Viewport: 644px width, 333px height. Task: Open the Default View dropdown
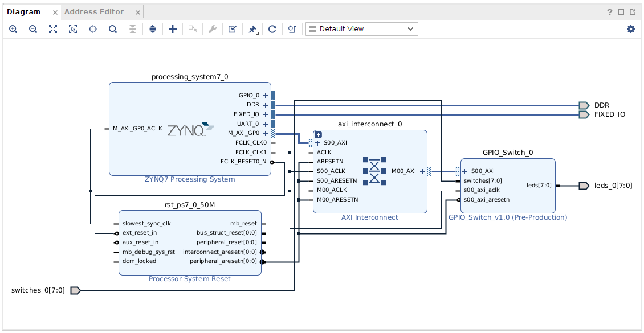pyautogui.click(x=361, y=29)
